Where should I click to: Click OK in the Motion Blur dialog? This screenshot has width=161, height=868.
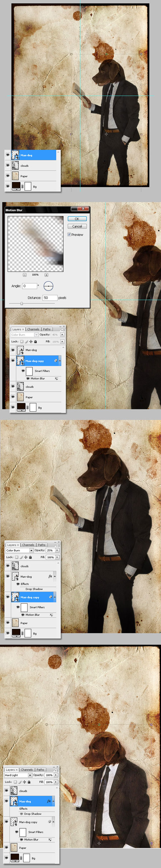coord(77,219)
